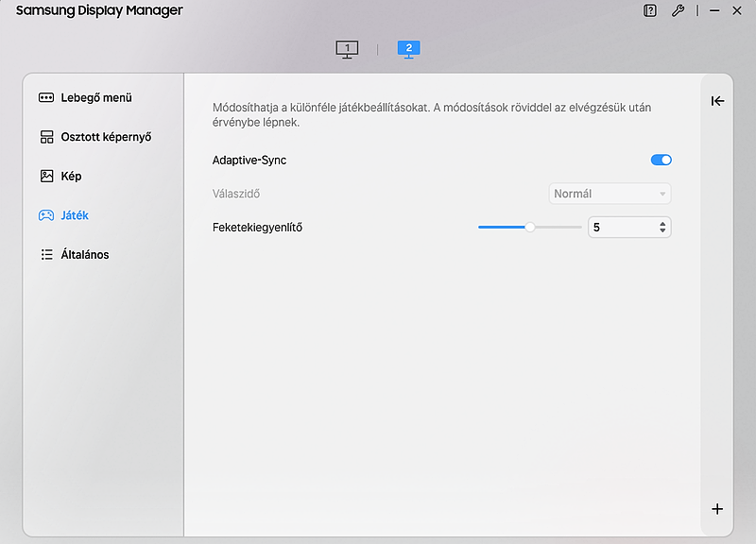756x544 pixels.
Task: Click the Osztott képernyő grid icon
Action: pos(46,137)
